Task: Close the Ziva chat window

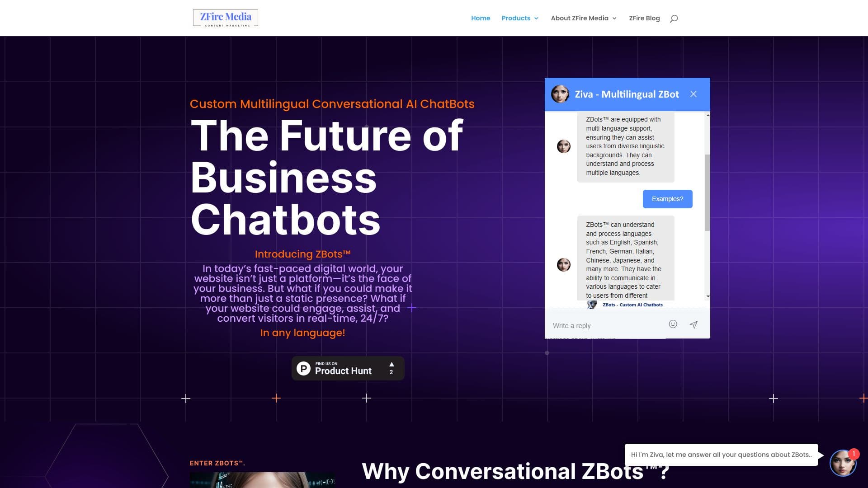Action: [x=694, y=94]
